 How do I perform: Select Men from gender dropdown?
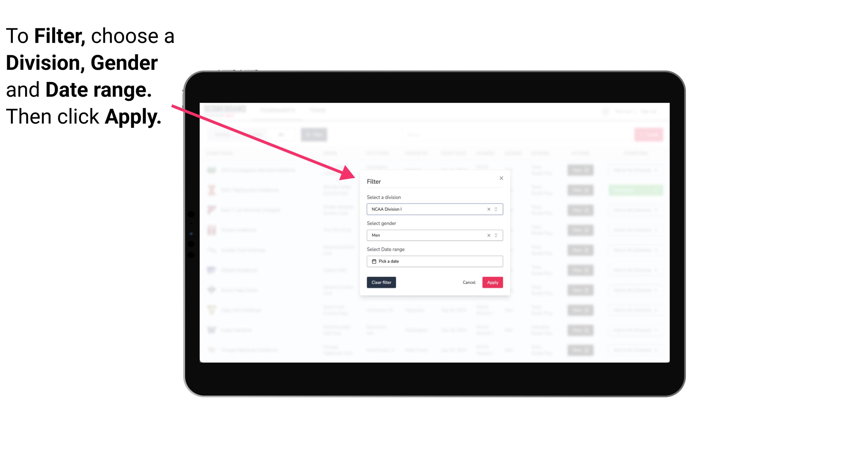pos(434,235)
